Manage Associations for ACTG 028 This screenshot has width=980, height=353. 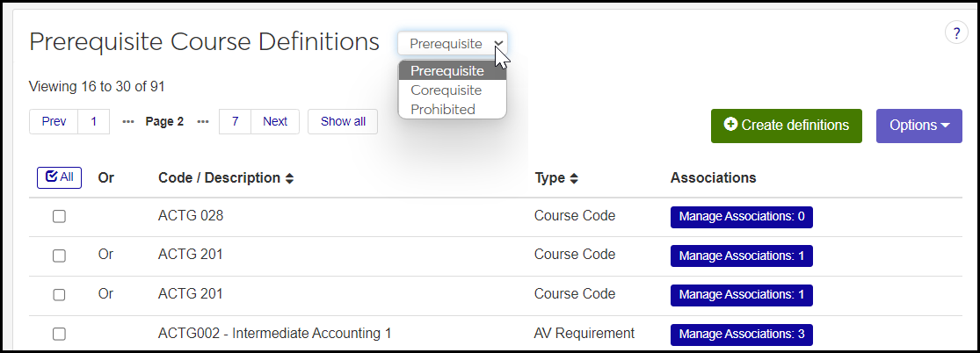click(x=741, y=217)
